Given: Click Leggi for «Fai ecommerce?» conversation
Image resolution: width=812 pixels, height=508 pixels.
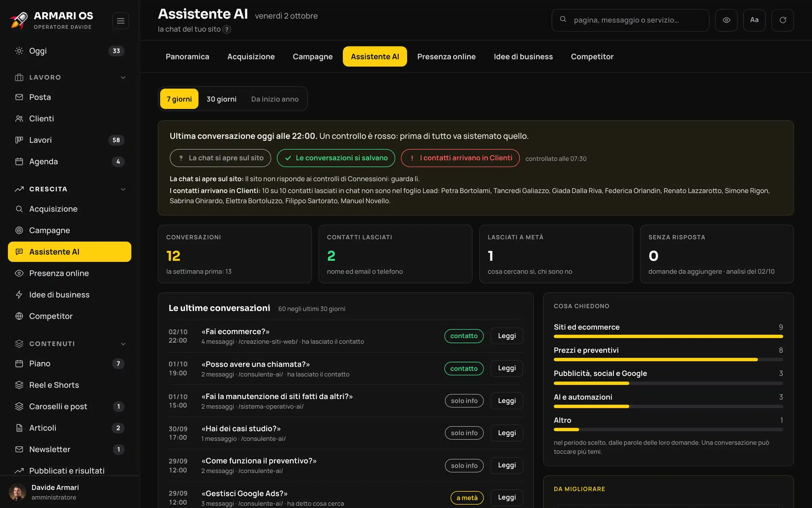Looking at the screenshot, I should pyautogui.click(x=507, y=336).
